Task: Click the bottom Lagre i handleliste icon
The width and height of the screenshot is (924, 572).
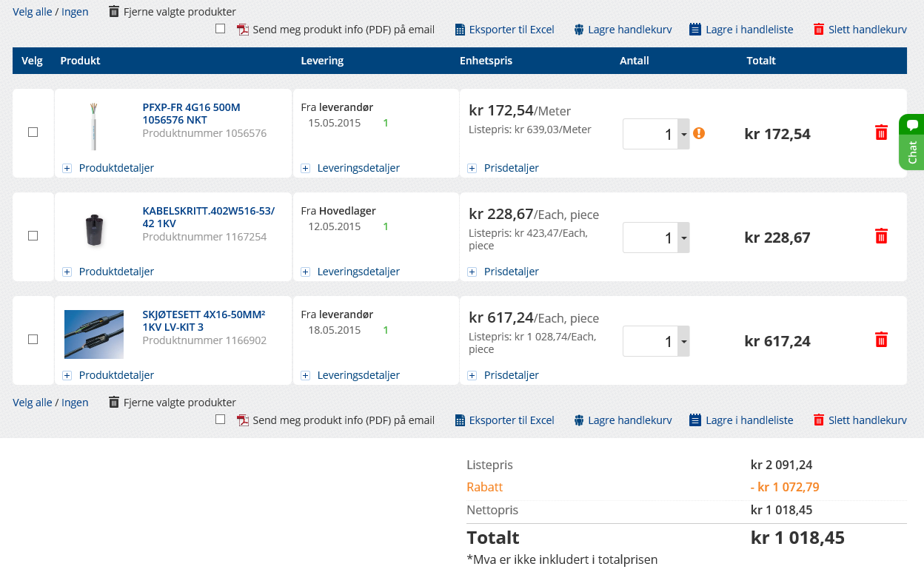Action: click(694, 420)
